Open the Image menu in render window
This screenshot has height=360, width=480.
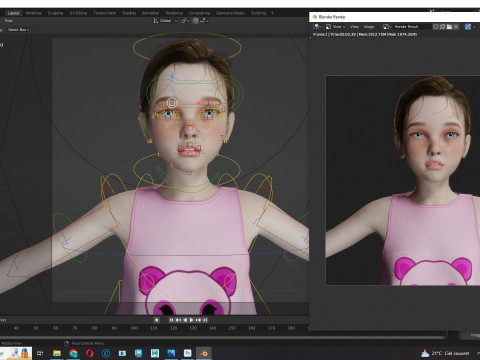click(x=369, y=27)
